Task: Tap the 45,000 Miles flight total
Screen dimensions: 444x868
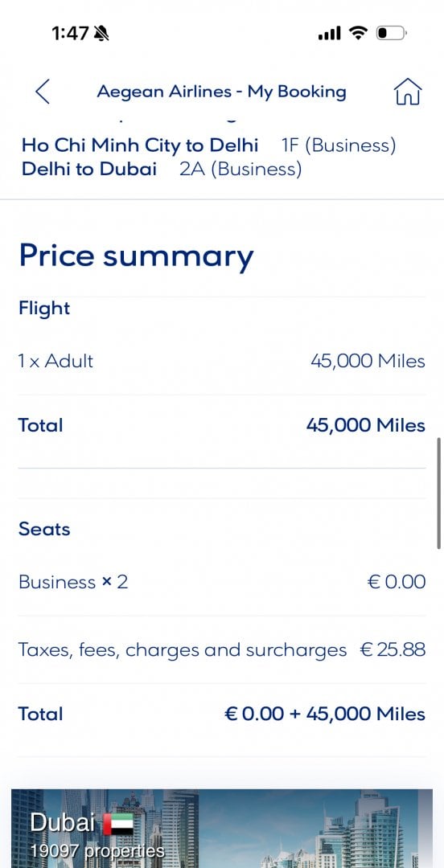Action: click(x=366, y=425)
